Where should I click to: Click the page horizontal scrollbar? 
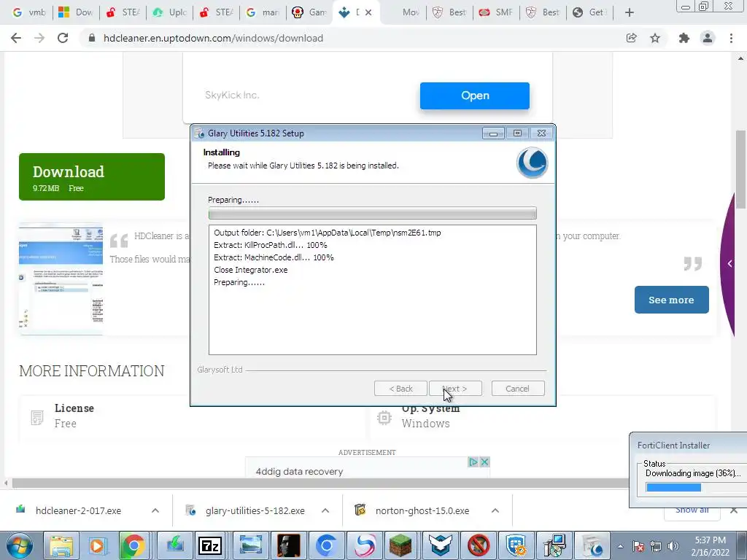[320, 483]
